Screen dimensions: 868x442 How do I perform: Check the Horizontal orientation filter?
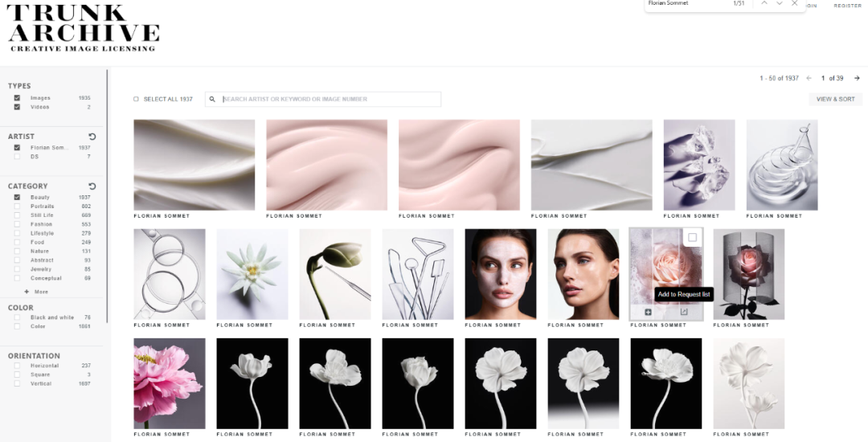(17, 366)
